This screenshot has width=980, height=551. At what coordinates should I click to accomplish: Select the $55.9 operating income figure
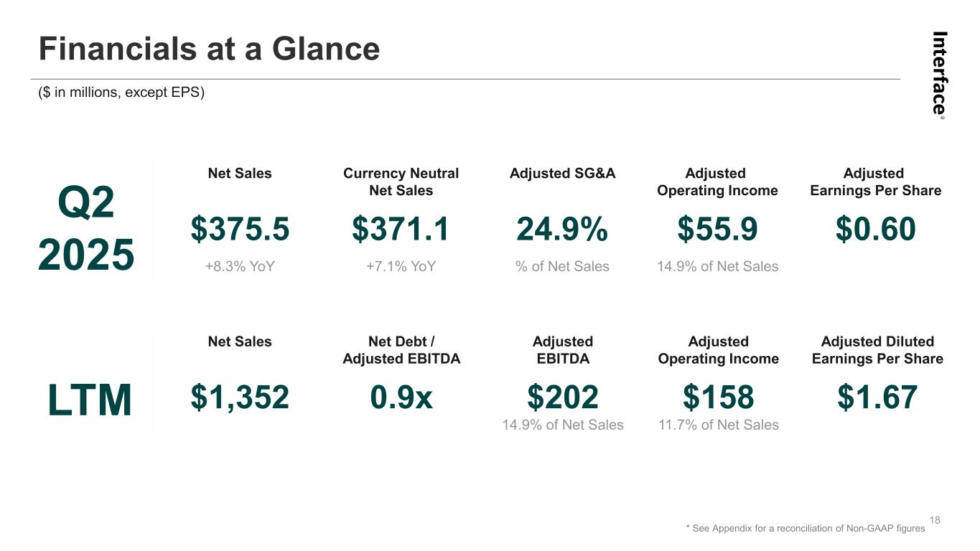717,229
